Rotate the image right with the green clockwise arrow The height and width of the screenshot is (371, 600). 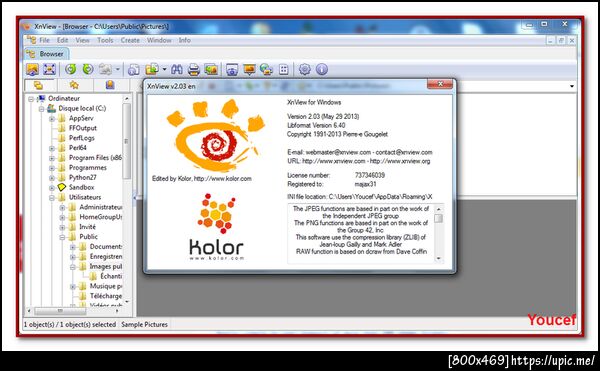point(88,69)
